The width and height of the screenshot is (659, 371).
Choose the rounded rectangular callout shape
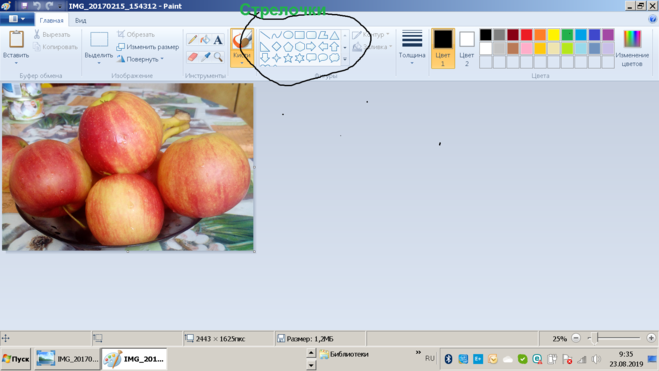tap(311, 58)
